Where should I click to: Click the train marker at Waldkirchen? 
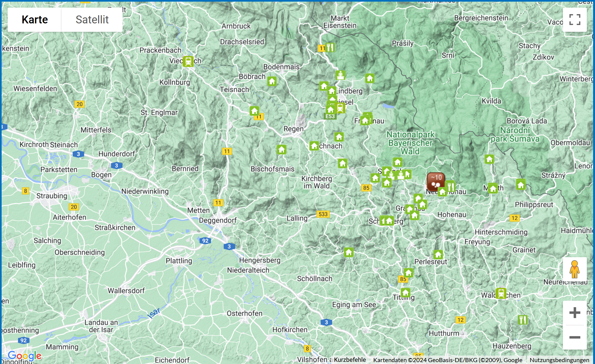click(501, 293)
